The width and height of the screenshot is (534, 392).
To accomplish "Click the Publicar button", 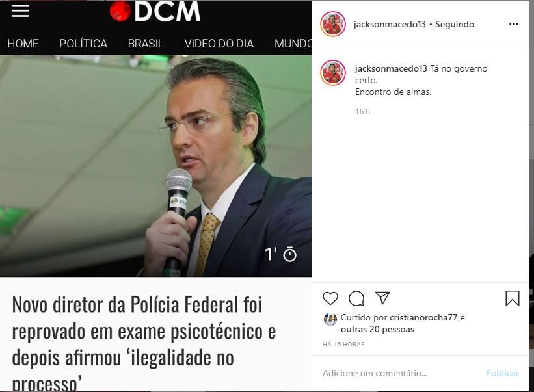I will pos(502,373).
